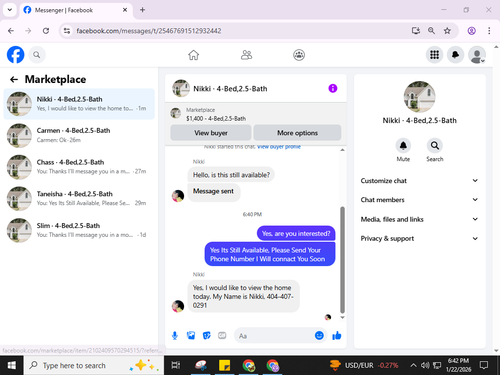Open Slim's Marketplace conversation

click(x=79, y=230)
